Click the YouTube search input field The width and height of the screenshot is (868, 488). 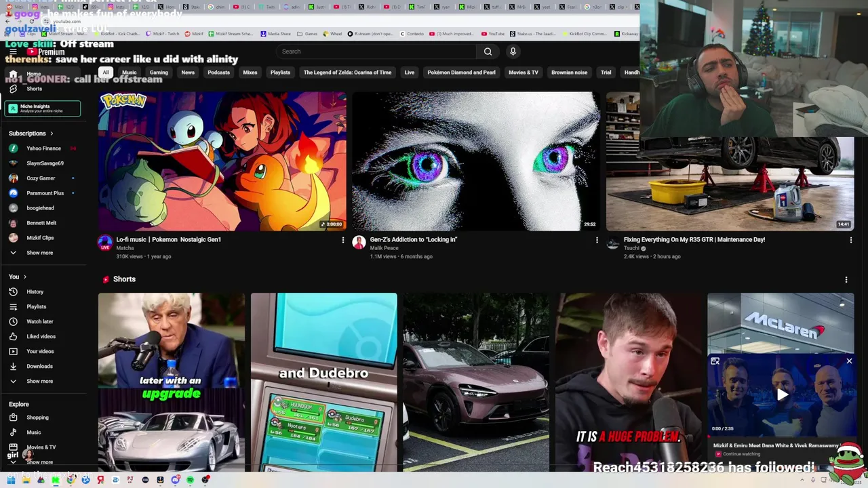376,52
